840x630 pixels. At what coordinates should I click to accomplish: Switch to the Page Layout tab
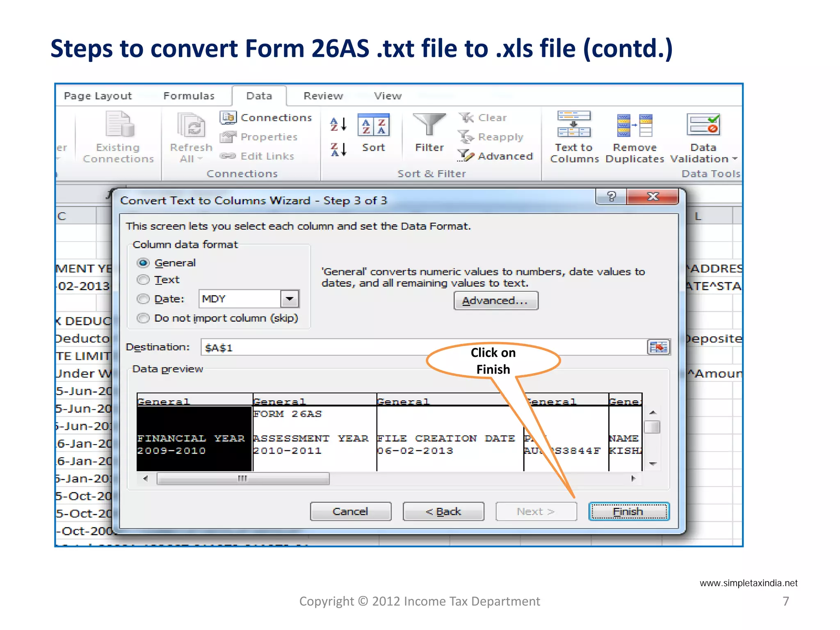click(x=98, y=96)
